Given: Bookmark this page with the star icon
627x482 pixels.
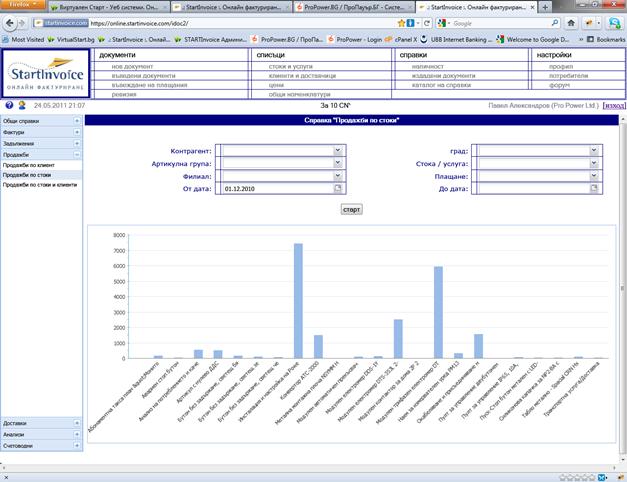Looking at the screenshot, I should click(x=401, y=23).
